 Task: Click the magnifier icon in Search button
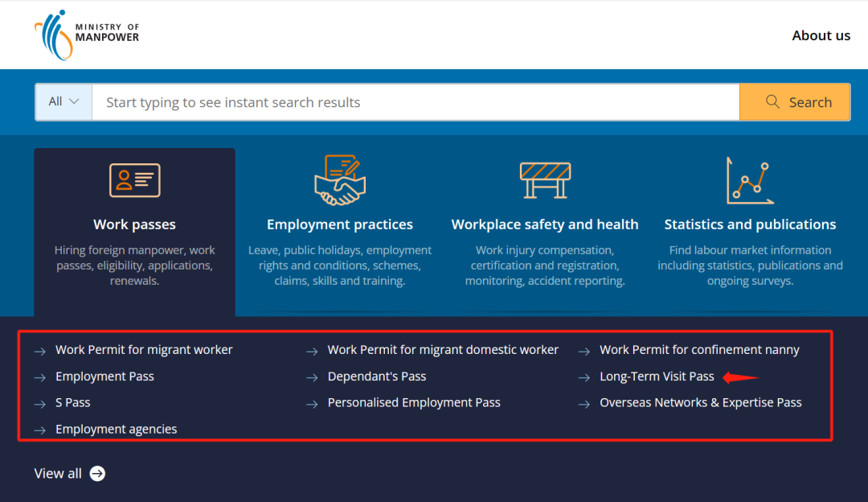coord(773,101)
